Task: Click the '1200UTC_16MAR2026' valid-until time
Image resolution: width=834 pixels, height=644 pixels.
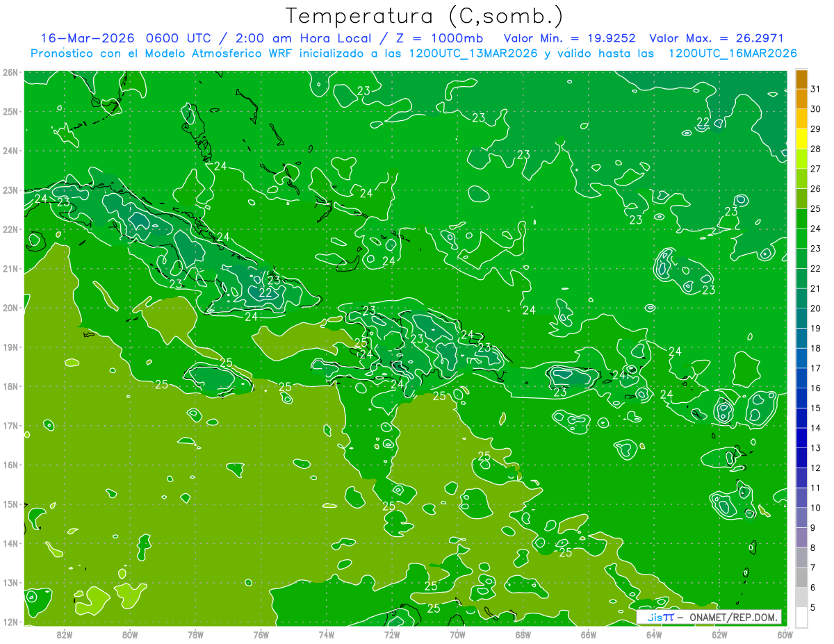Action: point(732,53)
